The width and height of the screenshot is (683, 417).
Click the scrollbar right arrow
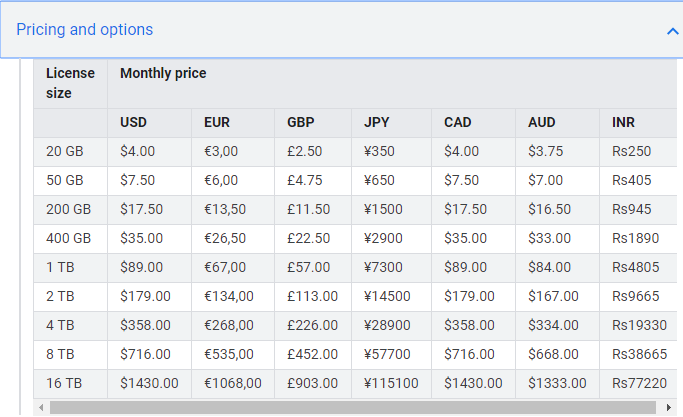pyautogui.click(x=669, y=408)
